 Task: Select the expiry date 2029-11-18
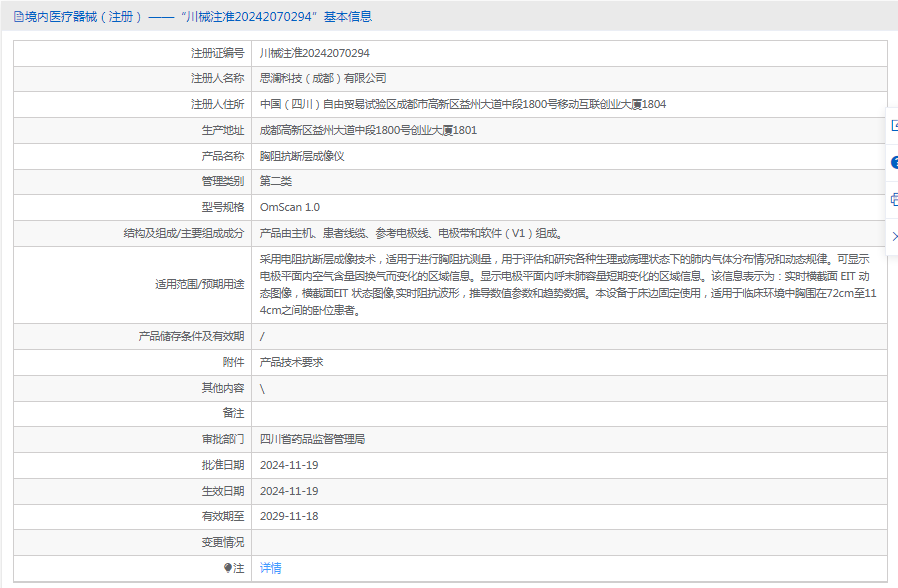pyautogui.click(x=289, y=516)
